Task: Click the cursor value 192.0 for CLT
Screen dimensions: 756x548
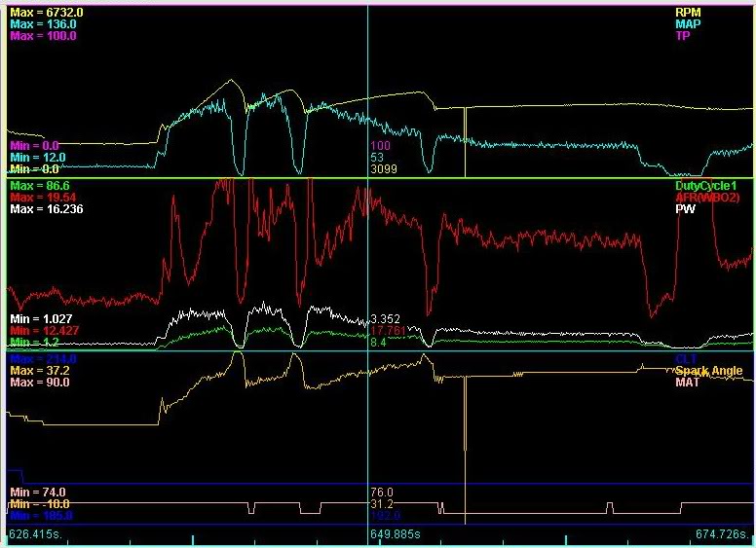Action: pos(385,516)
